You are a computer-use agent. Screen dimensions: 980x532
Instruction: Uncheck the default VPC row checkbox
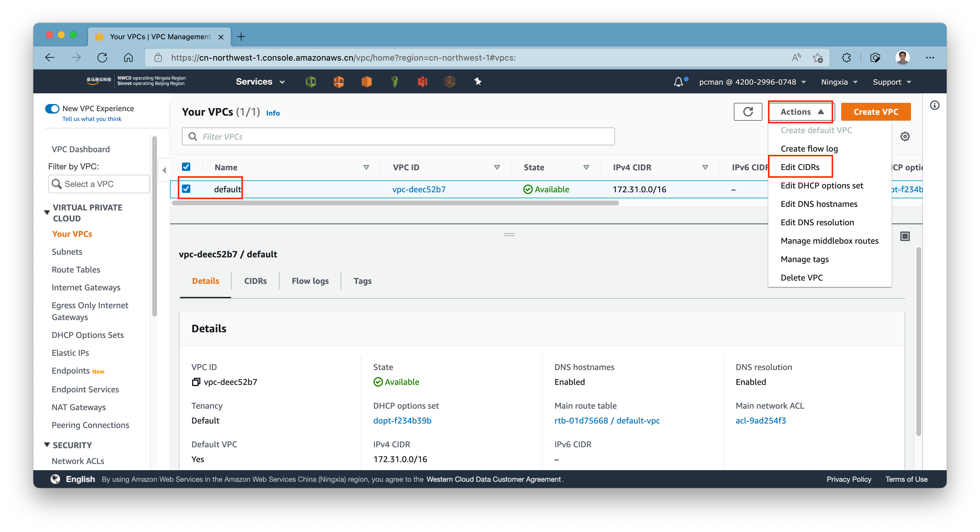186,189
